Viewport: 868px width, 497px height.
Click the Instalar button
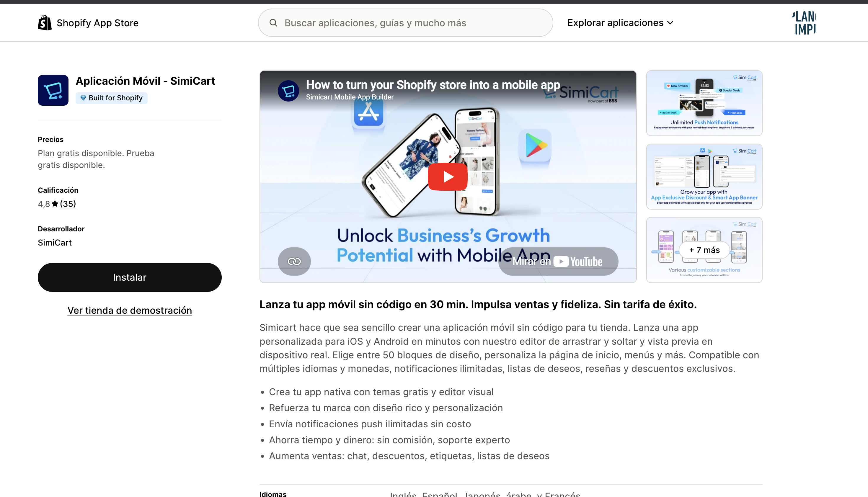tap(129, 277)
